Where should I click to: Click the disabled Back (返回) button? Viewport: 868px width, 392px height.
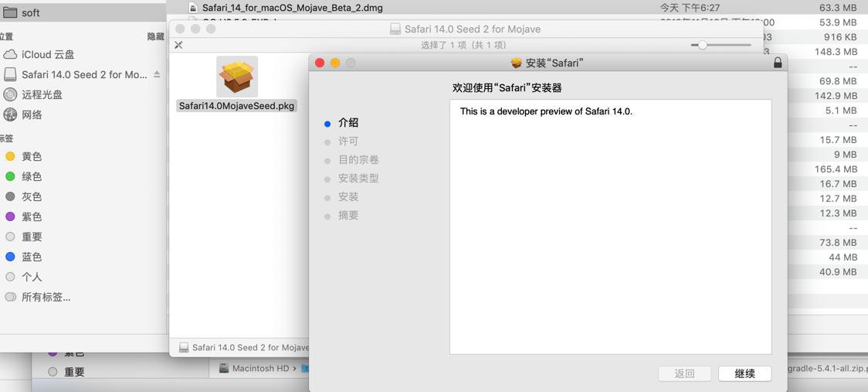684,373
